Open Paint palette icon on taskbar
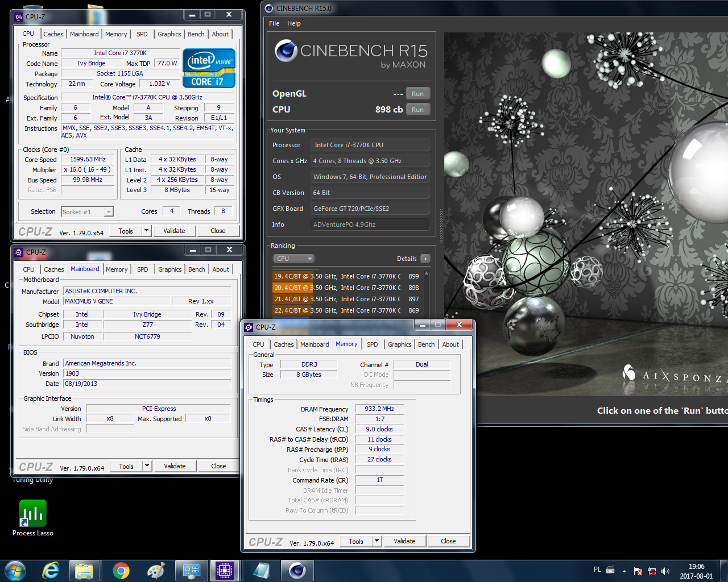Screen dimensions: 728x582 click(155, 571)
